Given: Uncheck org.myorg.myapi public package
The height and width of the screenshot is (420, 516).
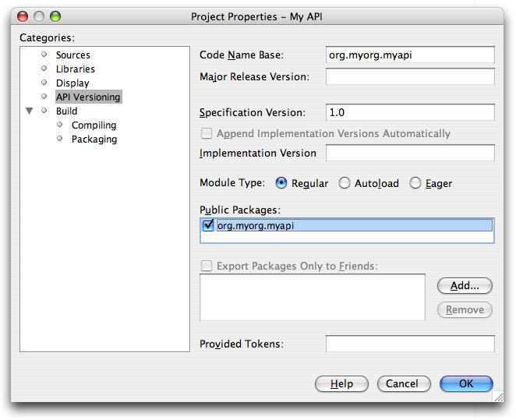Looking at the screenshot, I should click(208, 226).
